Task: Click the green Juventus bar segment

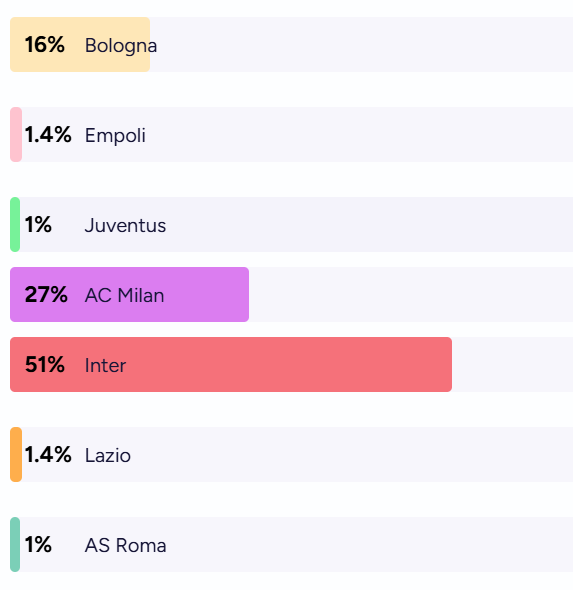Action: pyautogui.click(x=15, y=224)
